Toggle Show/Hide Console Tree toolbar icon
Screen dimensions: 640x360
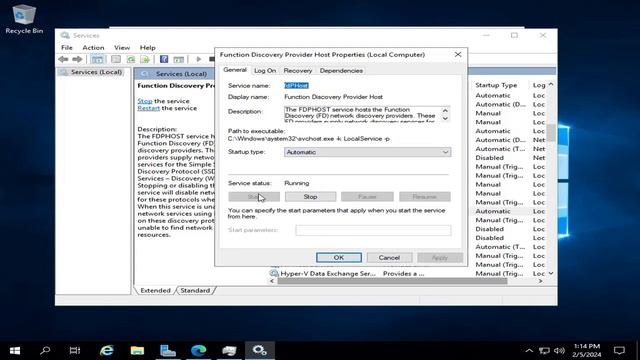coord(97,59)
